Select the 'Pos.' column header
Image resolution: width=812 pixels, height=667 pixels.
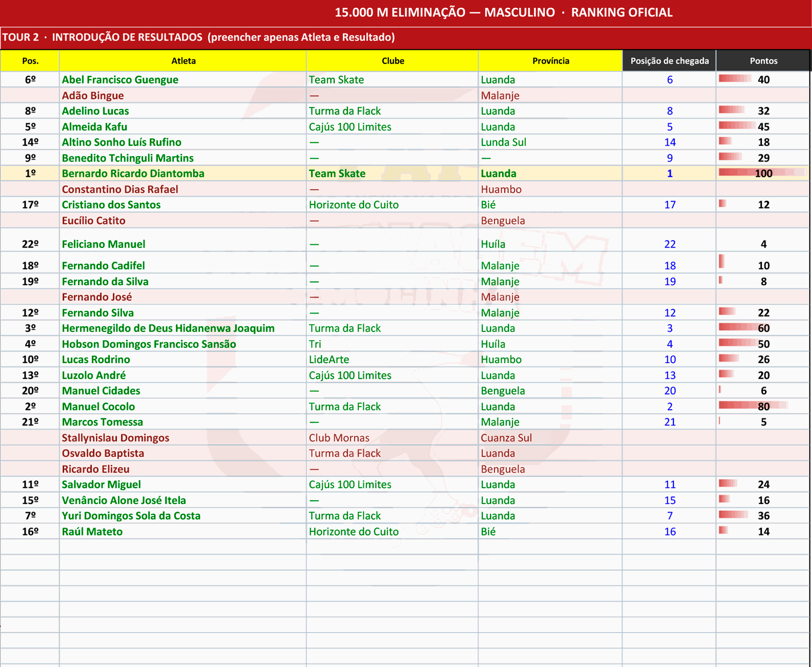coord(30,61)
